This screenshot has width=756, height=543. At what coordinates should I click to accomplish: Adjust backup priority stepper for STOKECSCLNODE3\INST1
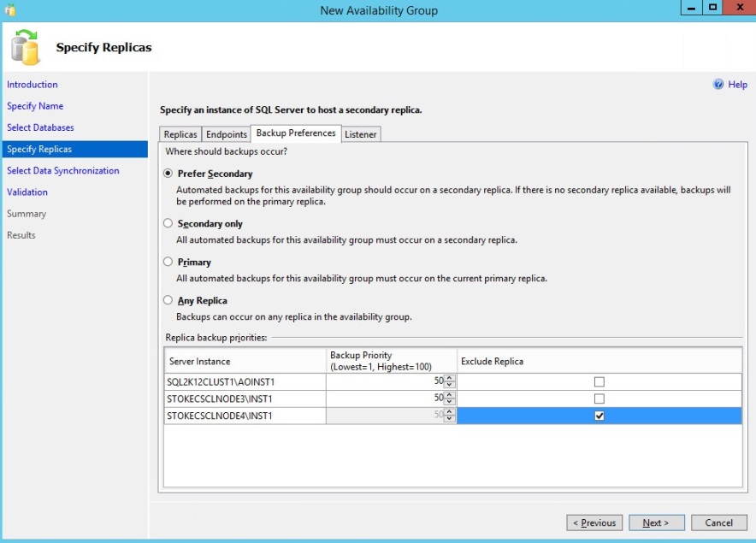[450, 398]
